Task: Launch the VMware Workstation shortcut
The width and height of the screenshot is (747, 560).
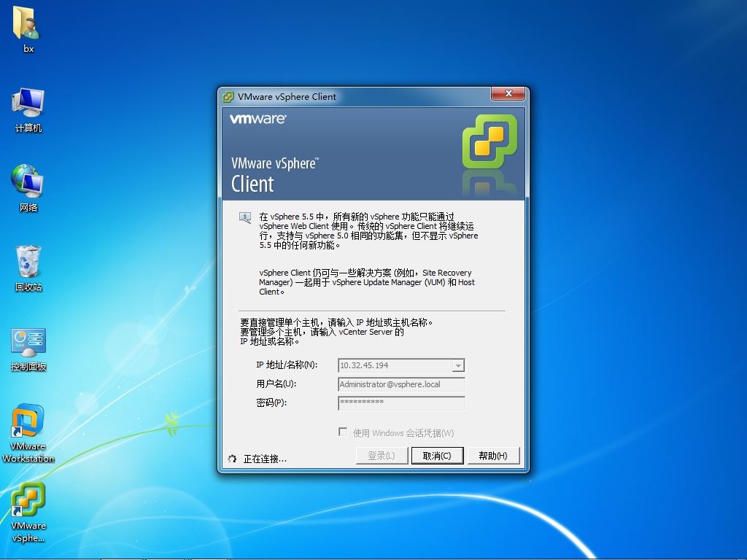Action: (28, 421)
